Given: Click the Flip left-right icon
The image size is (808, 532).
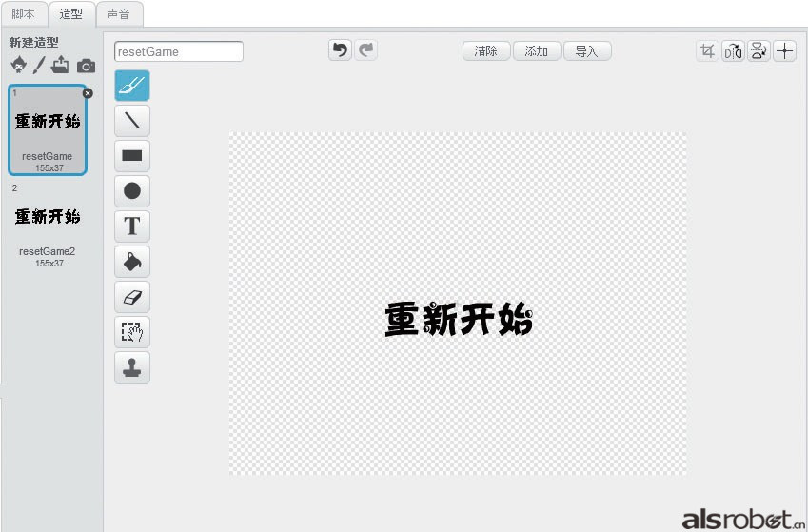Looking at the screenshot, I should (x=733, y=51).
